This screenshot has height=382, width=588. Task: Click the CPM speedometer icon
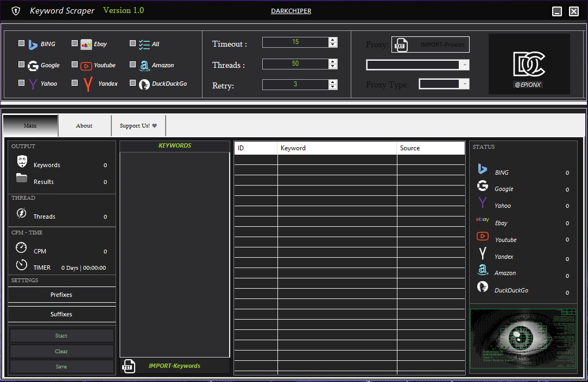point(21,247)
